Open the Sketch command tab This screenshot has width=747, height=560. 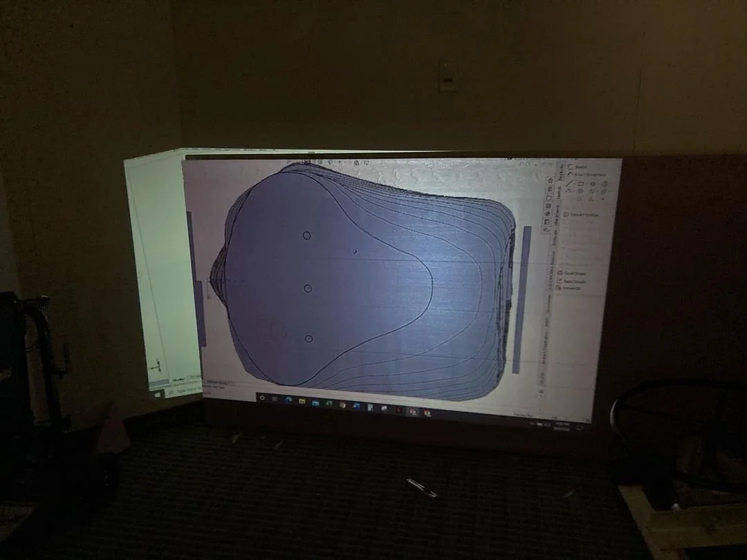[x=560, y=192]
